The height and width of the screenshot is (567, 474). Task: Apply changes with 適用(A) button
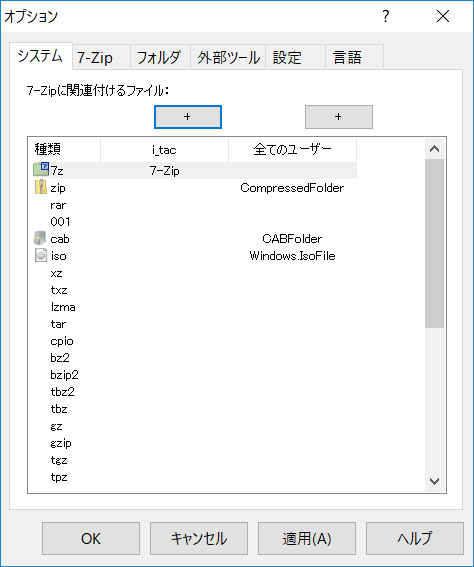point(307,538)
